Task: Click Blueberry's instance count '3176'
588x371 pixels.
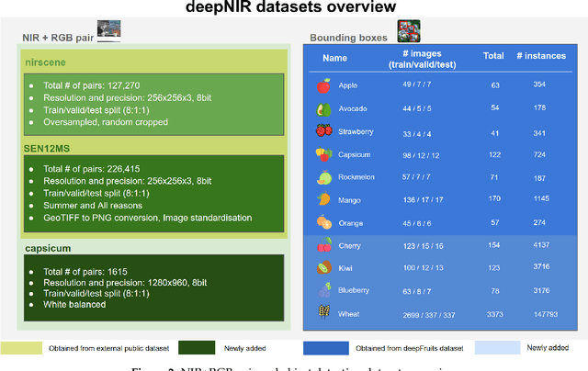Action: tap(541, 290)
